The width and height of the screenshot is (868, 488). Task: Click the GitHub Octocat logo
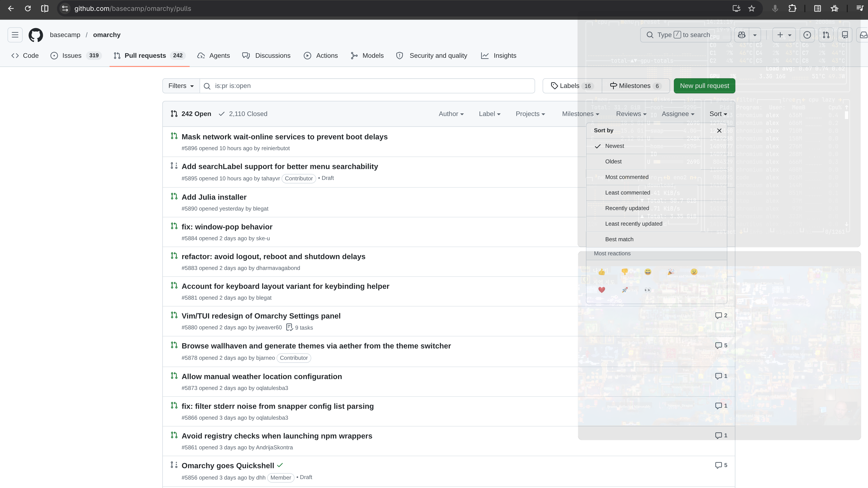pyautogui.click(x=36, y=35)
